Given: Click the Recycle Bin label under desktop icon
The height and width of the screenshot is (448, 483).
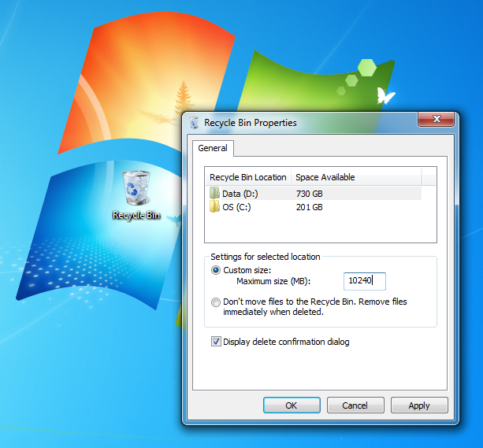Looking at the screenshot, I should coord(136,215).
